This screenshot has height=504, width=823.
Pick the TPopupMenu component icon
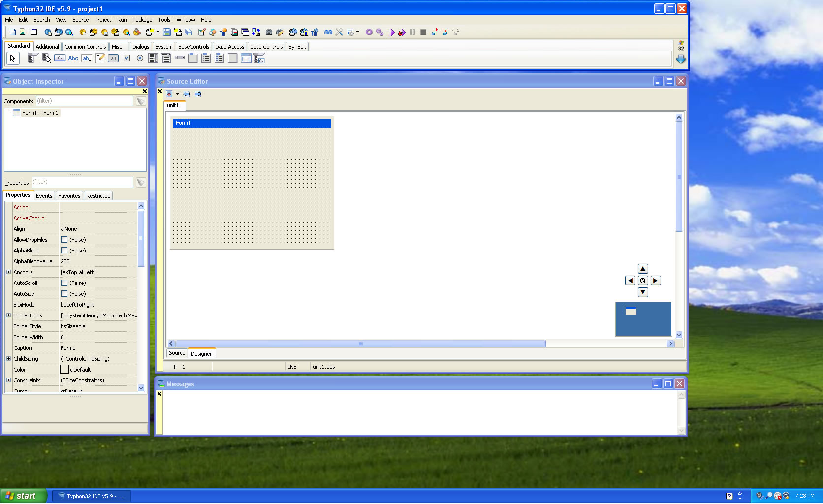(x=46, y=58)
